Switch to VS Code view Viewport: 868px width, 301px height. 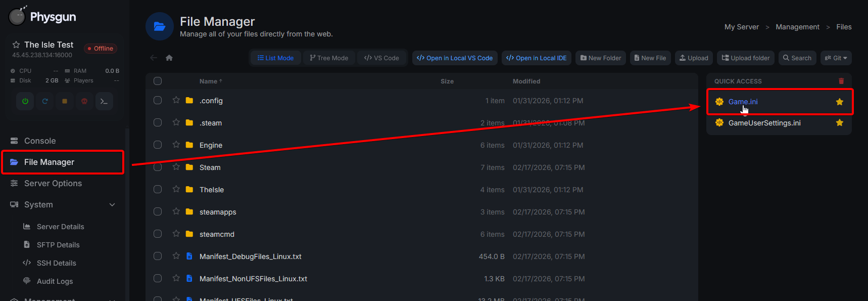pyautogui.click(x=381, y=58)
